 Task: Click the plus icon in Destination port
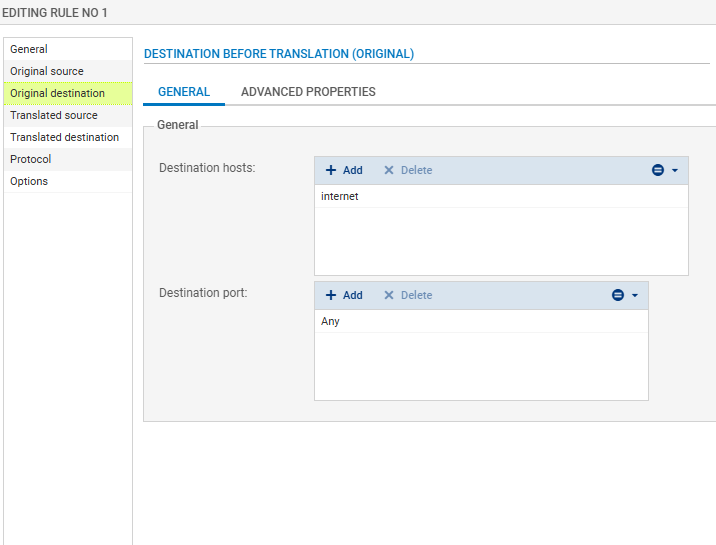(x=331, y=295)
